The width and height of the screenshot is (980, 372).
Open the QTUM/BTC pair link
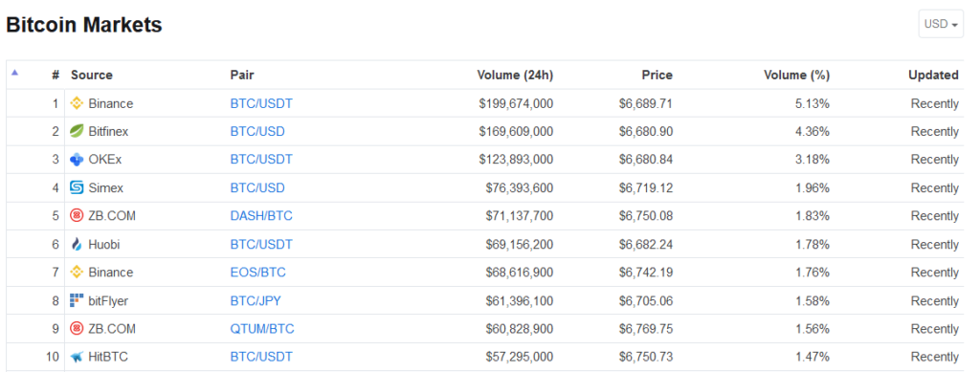[x=262, y=328]
